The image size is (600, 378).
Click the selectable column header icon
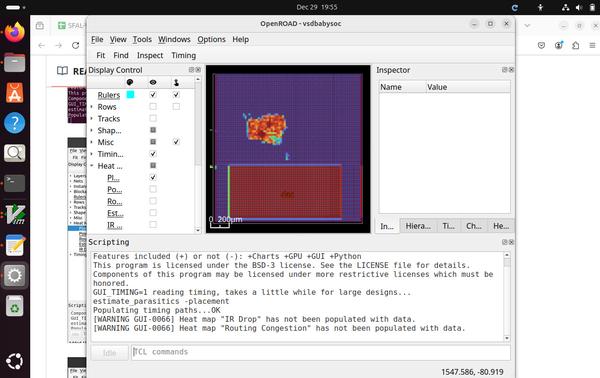[176, 82]
